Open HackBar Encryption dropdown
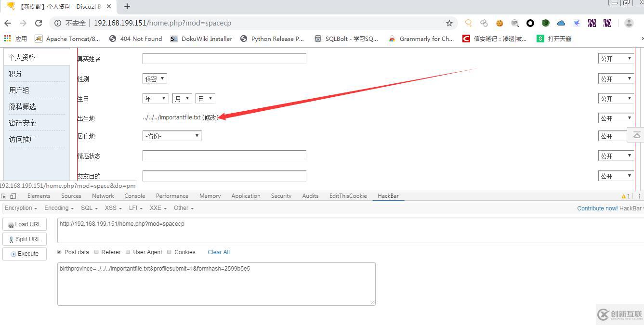The width and height of the screenshot is (644, 325). pos(21,208)
